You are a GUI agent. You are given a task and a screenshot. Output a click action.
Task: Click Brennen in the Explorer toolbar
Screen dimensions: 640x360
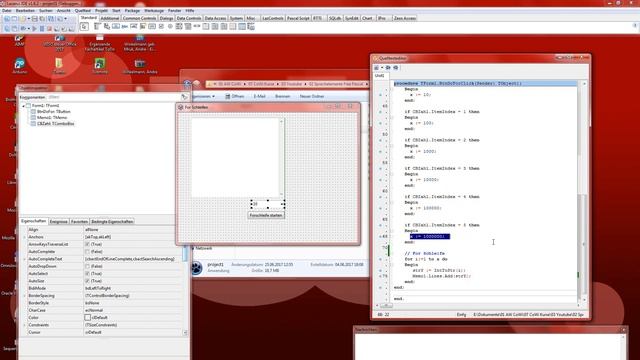(282, 96)
